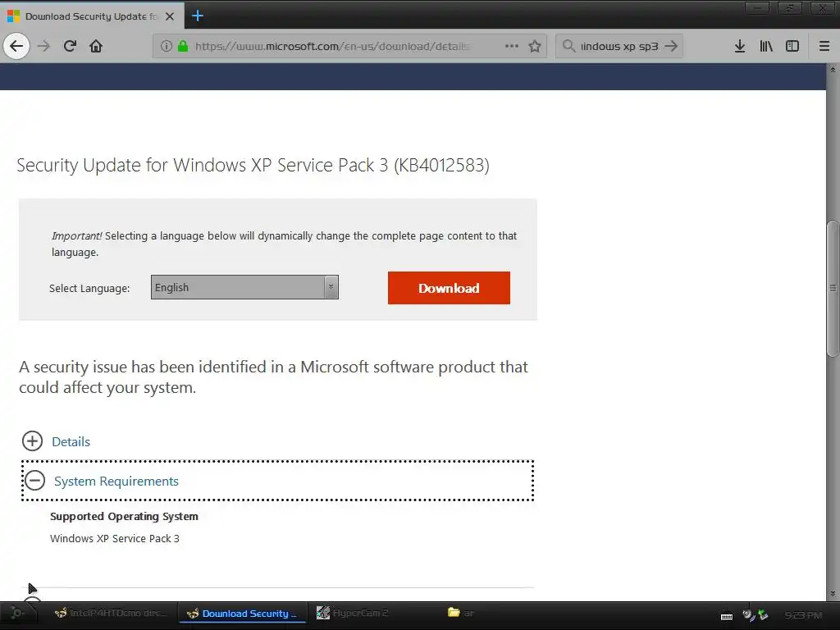The width and height of the screenshot is (840, 630).
Task: Click the System Requirements minus icon
Action: tap(34, 480)
